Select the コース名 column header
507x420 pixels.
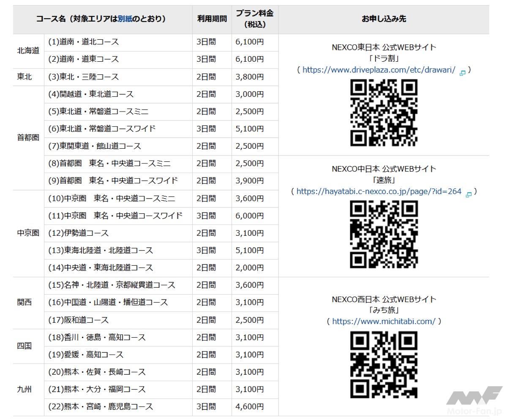103,19
